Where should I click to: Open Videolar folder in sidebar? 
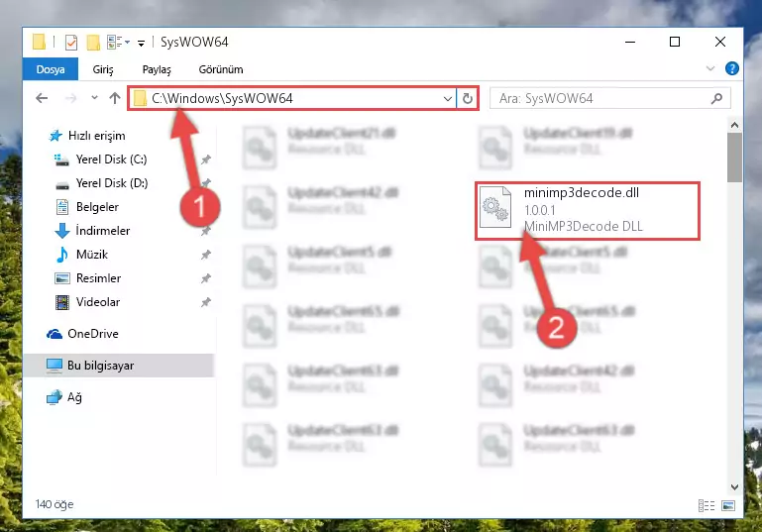(x=87, y=302)
